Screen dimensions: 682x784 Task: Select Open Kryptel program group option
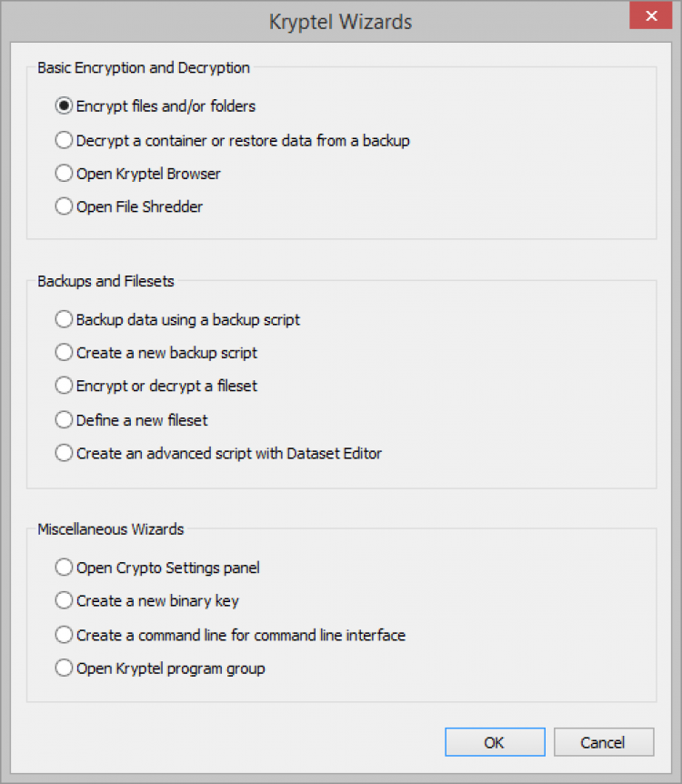(64, 668)
